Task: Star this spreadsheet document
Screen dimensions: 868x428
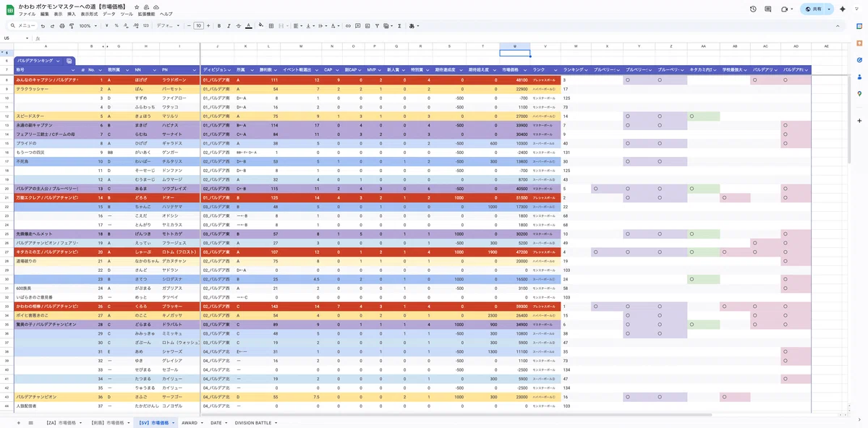Action: coord(137,7)
